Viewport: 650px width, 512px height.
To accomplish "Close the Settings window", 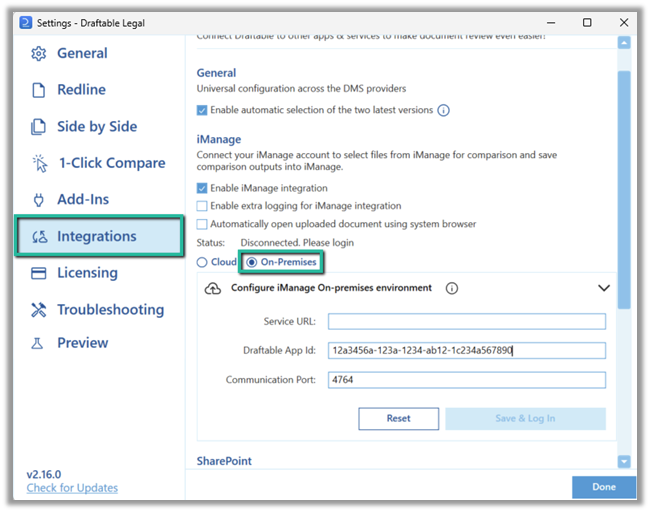I will coord(624,23).
